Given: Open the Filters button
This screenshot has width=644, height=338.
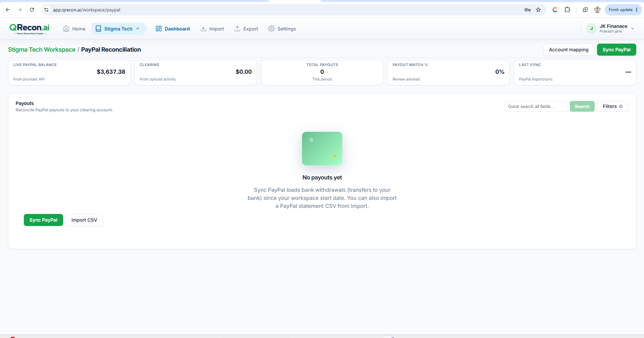Looking at the screenshot, I should [613, 106].
